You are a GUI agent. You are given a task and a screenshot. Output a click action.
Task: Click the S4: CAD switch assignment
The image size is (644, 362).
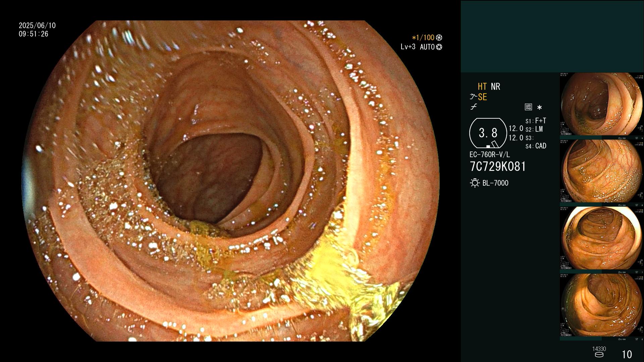[536, 146]
